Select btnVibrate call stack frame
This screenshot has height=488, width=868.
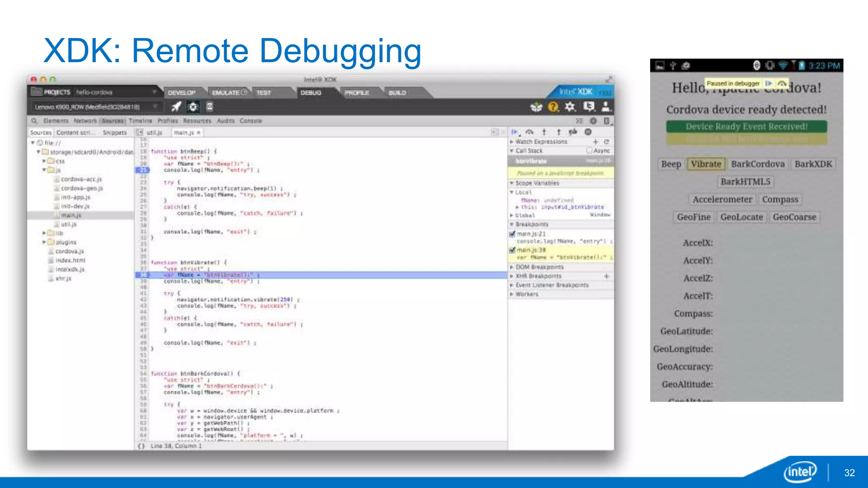point(561,161)
